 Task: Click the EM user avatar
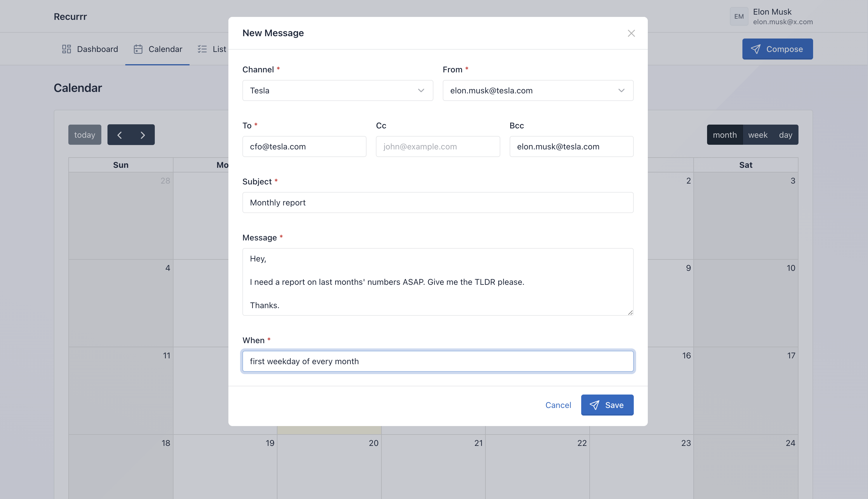[739, 16]
